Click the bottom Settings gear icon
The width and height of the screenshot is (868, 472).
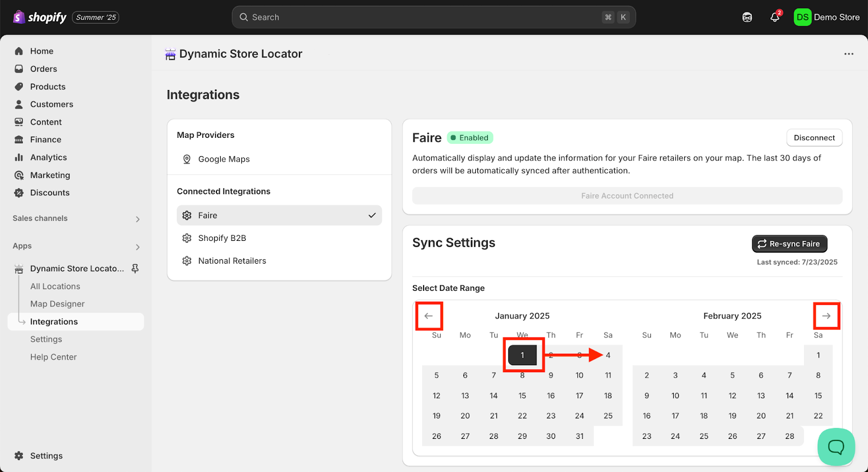tap(19, 456)
